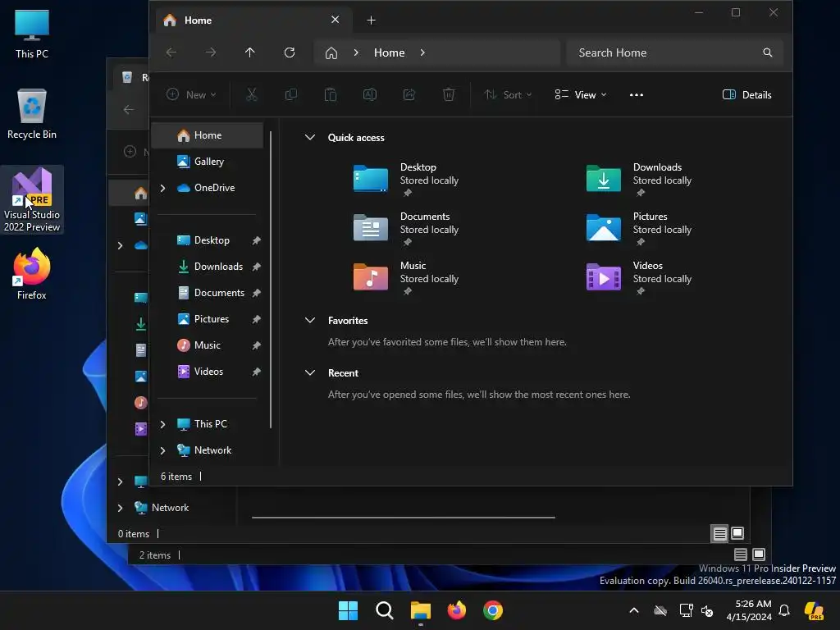
Task: Expand This PC in the navigation pane
Action: tap(163, 424)
